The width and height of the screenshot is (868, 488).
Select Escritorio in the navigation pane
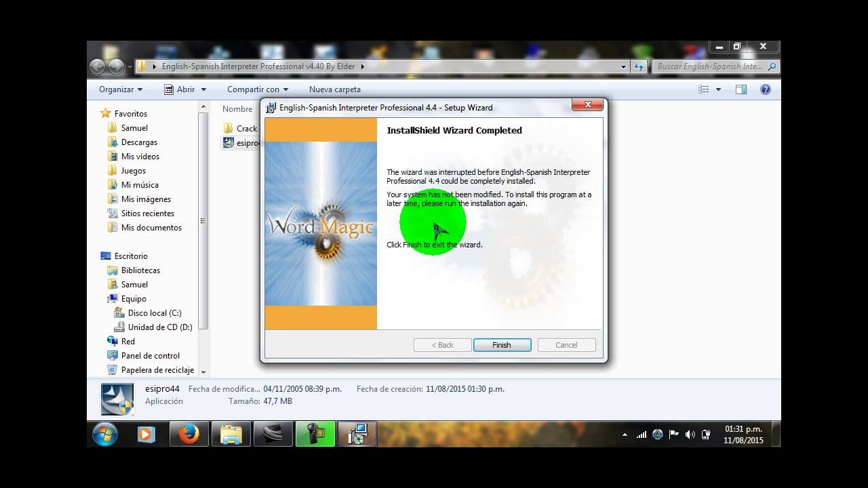point(131,256)
